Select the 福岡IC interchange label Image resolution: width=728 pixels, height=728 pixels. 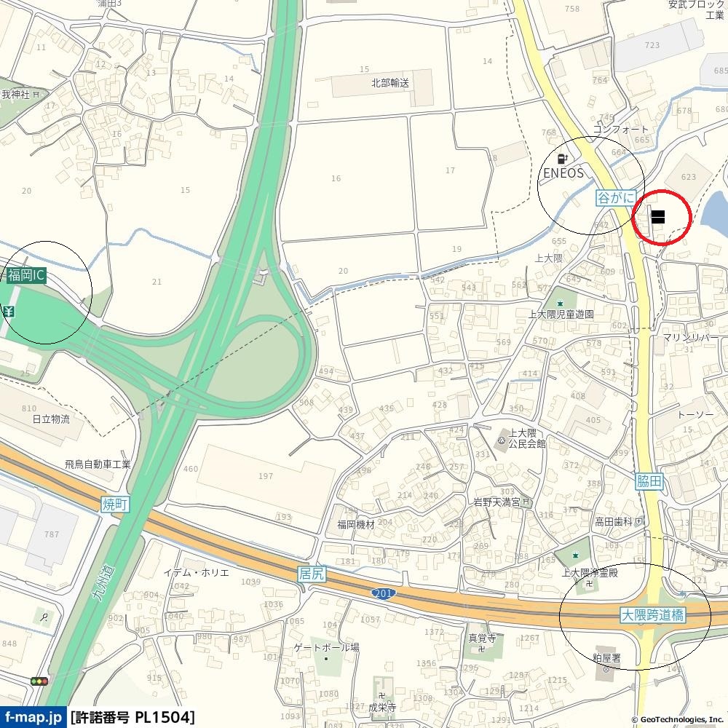point(26,275)
